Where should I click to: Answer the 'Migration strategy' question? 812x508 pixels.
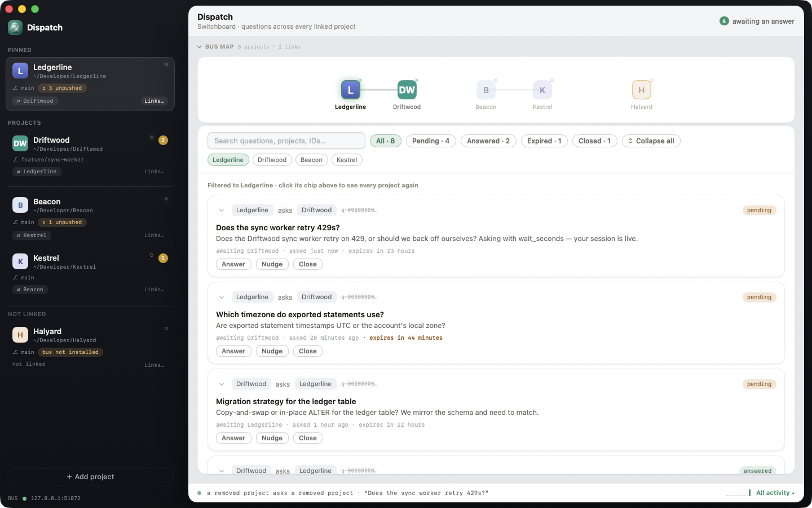233,438
